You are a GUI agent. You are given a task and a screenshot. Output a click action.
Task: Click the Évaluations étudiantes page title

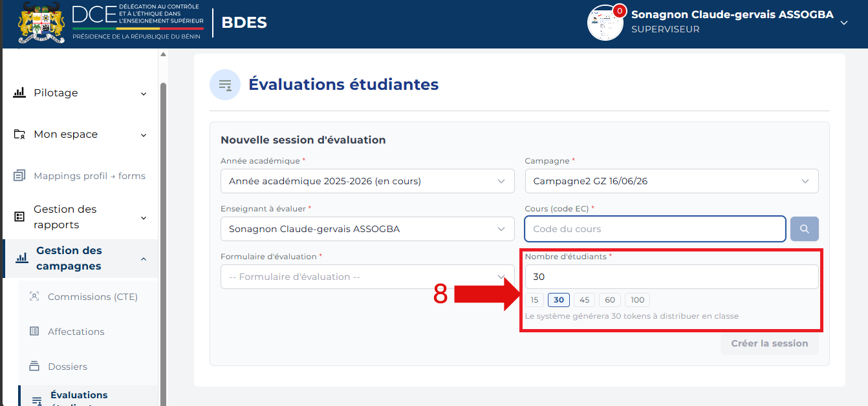[344, 84]
